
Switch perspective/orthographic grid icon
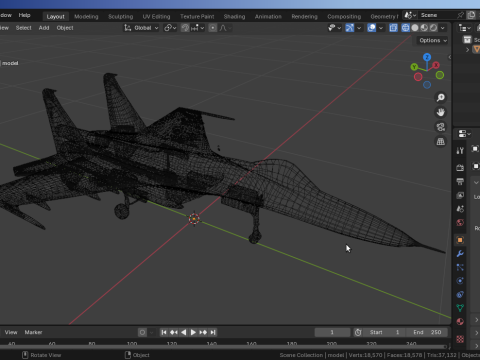pyautogui.click(x=441, y=141)
